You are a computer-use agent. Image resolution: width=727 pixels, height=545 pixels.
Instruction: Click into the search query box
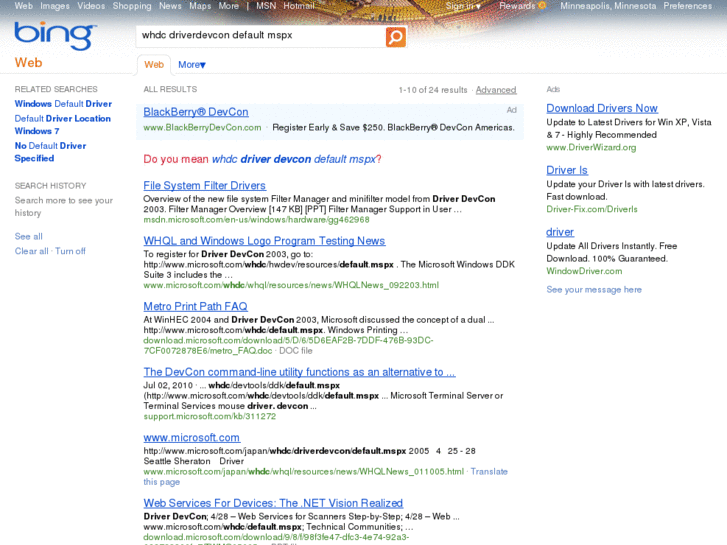[x=261, y=36]
